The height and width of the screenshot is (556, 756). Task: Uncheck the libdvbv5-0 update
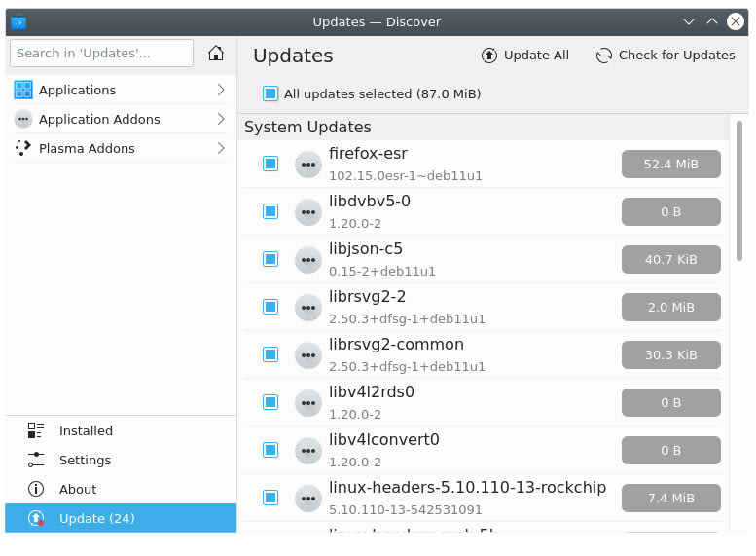point(270,211)
